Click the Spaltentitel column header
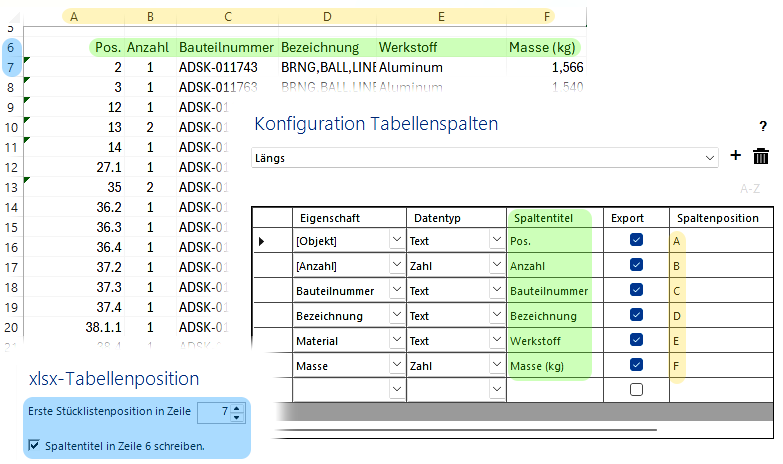The width and height of the screenshot is (783, 464). [x=548, y=218]
